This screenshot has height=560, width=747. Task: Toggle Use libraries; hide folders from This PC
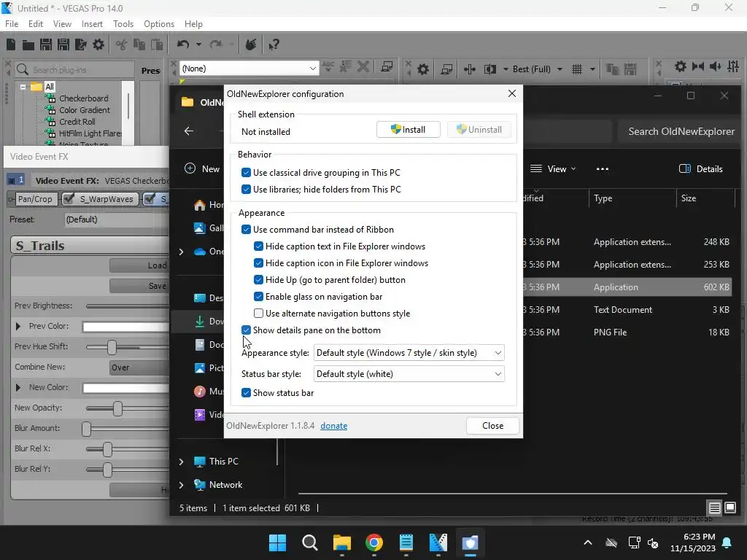click(x=246, y=189)
